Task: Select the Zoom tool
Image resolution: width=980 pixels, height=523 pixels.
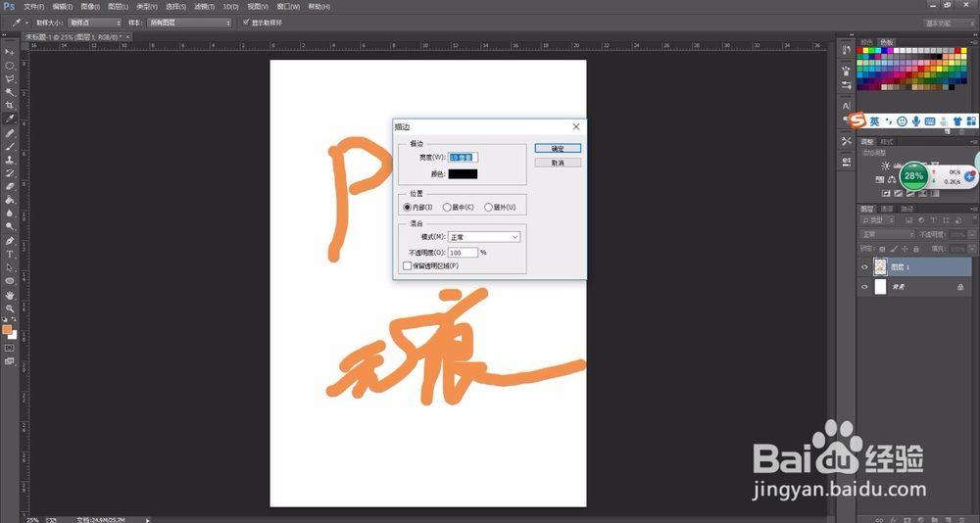Action: click(10, 309)
